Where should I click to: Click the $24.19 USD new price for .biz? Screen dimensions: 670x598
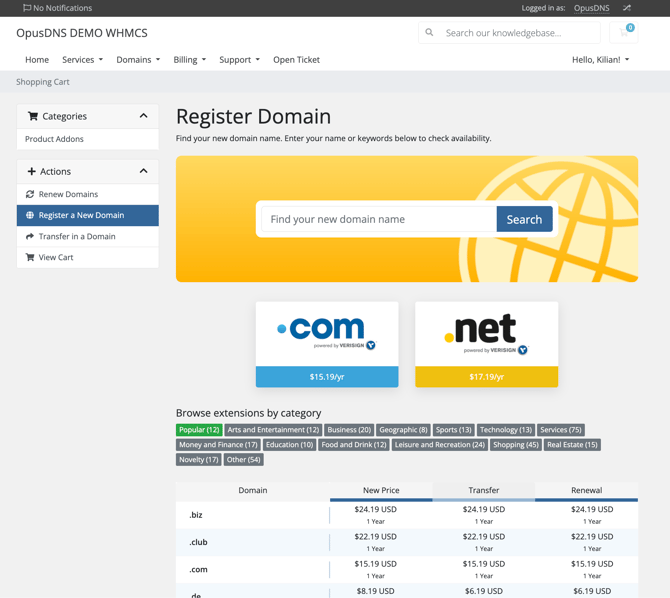tap(376, 509)
